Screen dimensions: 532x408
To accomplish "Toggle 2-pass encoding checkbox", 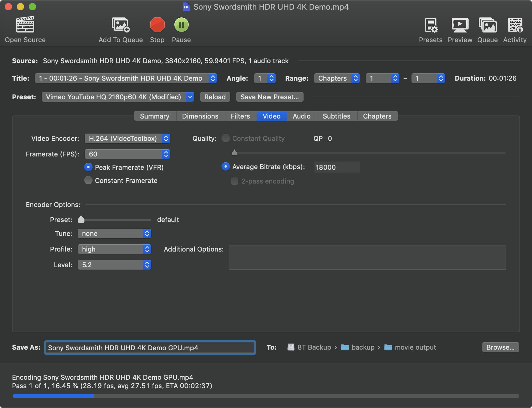I will tap(235, 181).
